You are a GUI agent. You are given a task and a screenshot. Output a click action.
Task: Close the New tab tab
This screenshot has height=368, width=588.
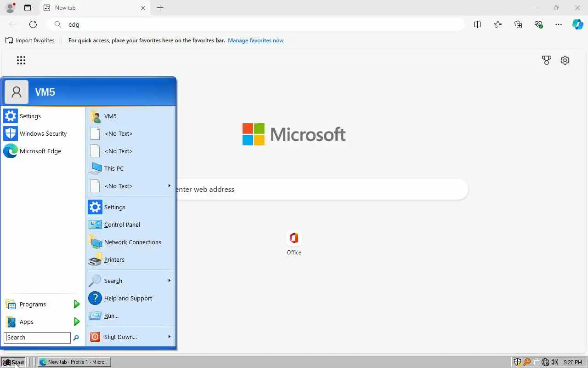point(143,8)
